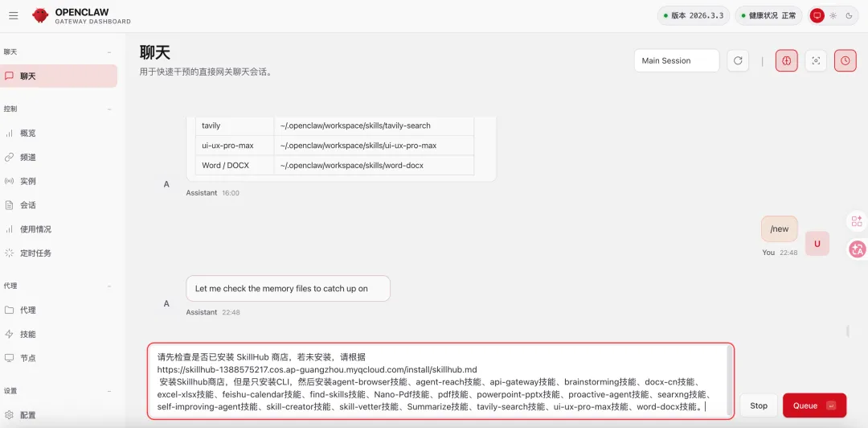
Task: Toggle the hamburger sidebar menu
Action: (14, 15)
